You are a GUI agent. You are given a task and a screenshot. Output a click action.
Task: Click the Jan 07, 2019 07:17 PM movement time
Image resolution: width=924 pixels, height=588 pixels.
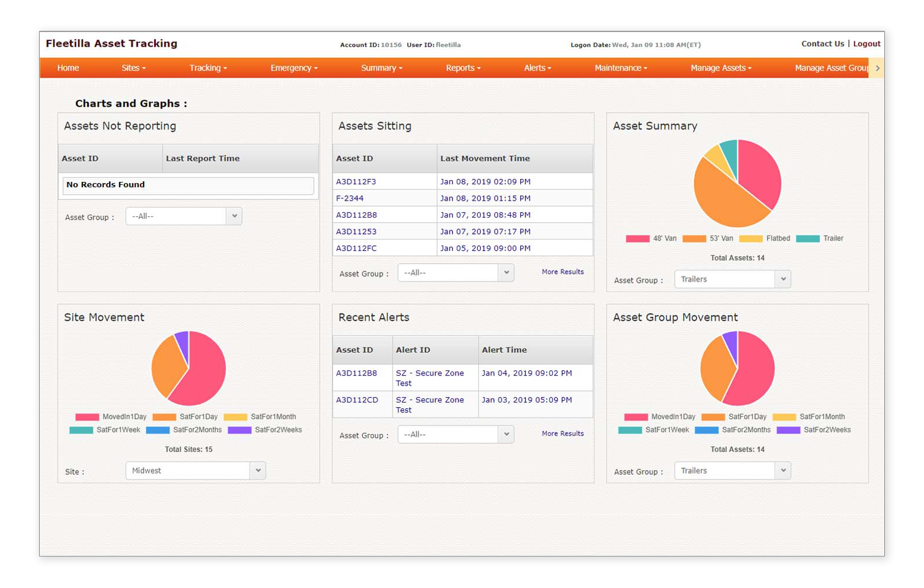pos(485,232)
